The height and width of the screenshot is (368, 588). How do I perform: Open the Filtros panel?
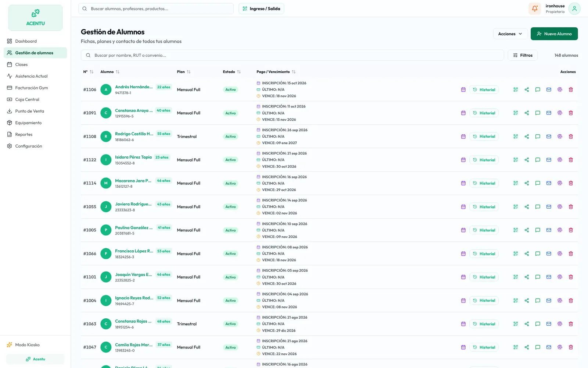[x=523, y=55]
